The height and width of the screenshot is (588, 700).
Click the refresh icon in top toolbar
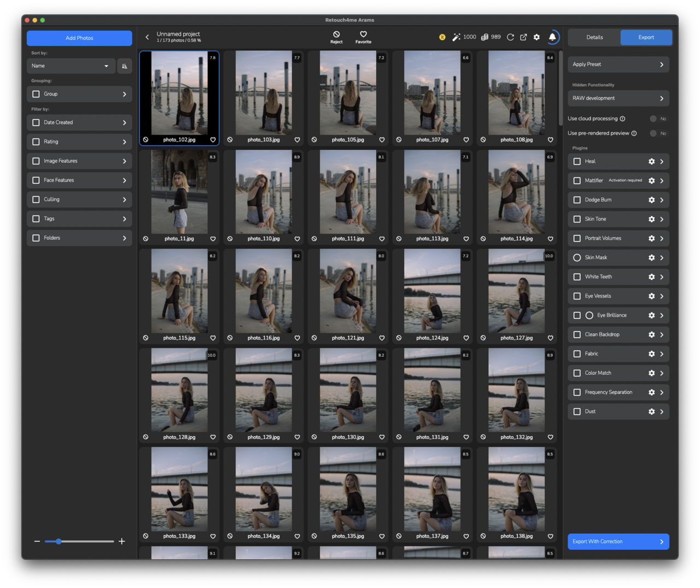(510, 37)
